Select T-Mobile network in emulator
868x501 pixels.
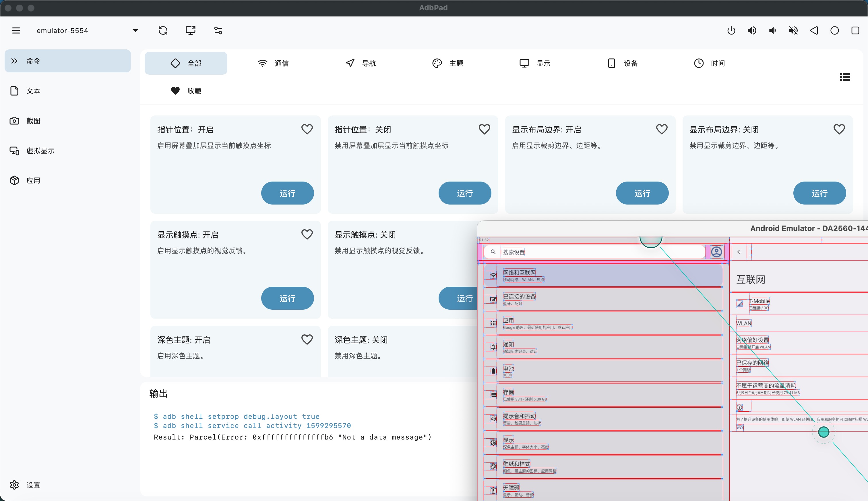click(x=799, y=304)
